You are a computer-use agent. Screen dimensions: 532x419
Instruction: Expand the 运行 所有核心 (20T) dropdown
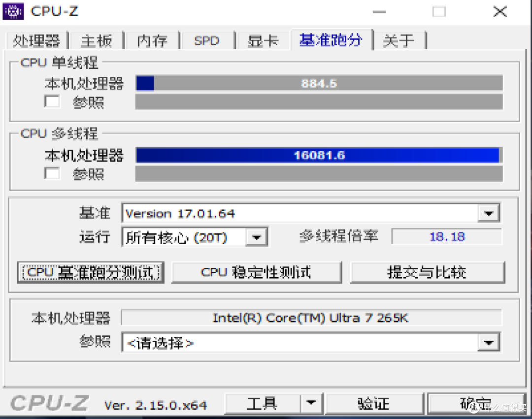coord(195,237)
